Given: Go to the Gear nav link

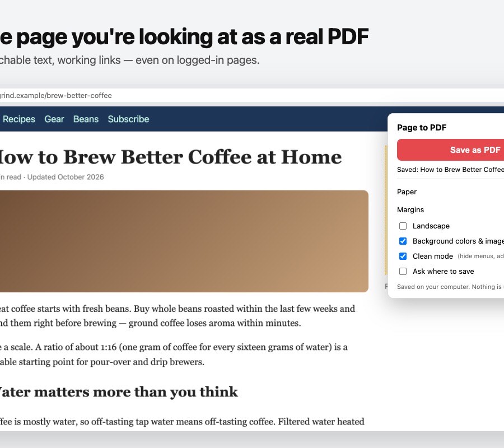Looking at the screenshot, I should click(54, 119).
